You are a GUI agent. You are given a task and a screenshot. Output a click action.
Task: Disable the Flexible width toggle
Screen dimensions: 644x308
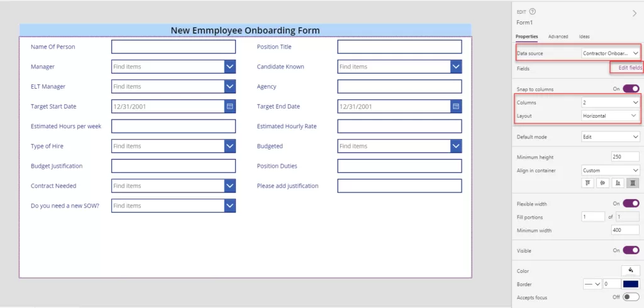click(630, 204)
